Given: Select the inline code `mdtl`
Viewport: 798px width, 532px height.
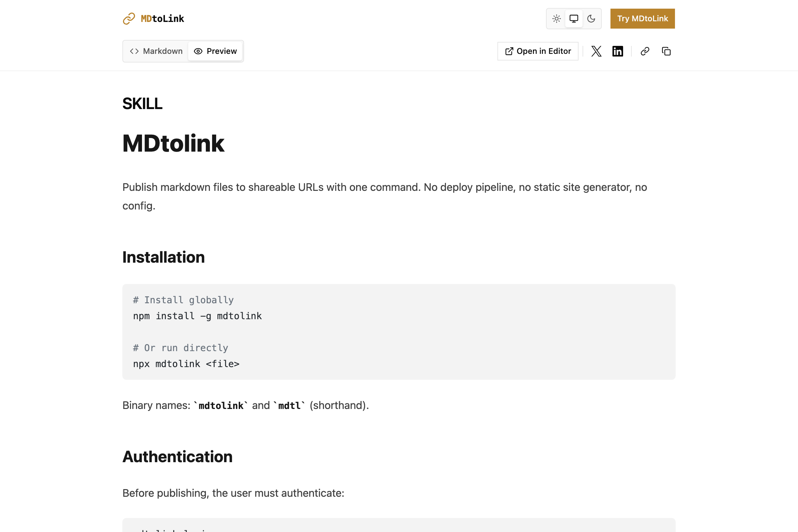Looking at the screenshot, I should point(289,405).
